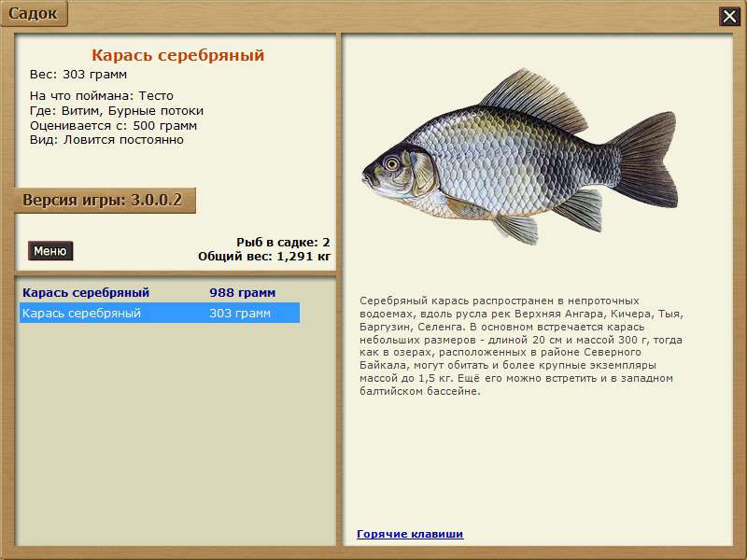Click the Вес: 303 грамм info line

[78, 75]
